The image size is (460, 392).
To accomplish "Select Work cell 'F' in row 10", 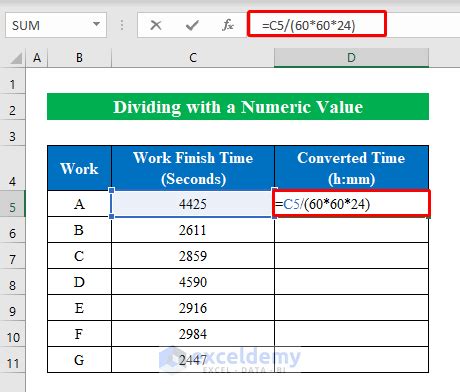I will click(79, 334).
